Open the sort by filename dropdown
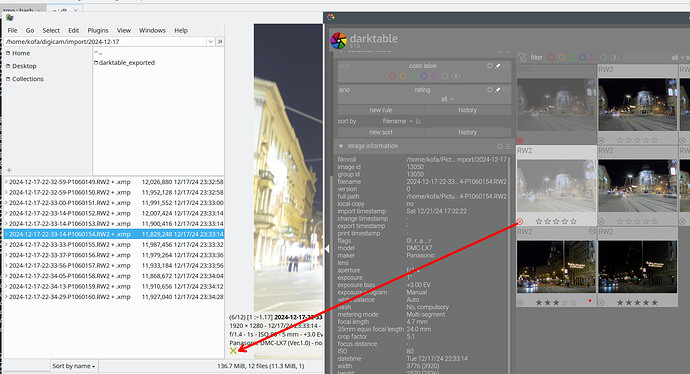Image resolution: width=690 pixels, height=374 pixels. point(397,121)
